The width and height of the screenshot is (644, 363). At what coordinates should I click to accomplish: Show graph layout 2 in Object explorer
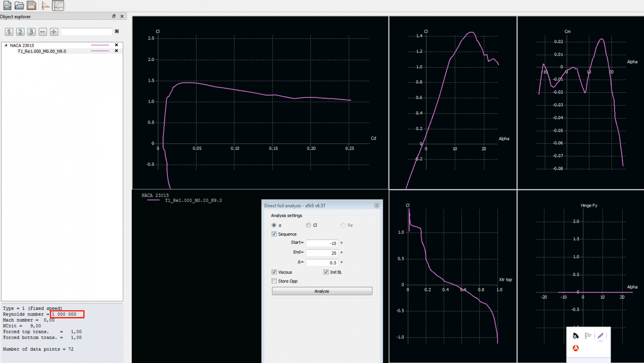coord(20,32)
